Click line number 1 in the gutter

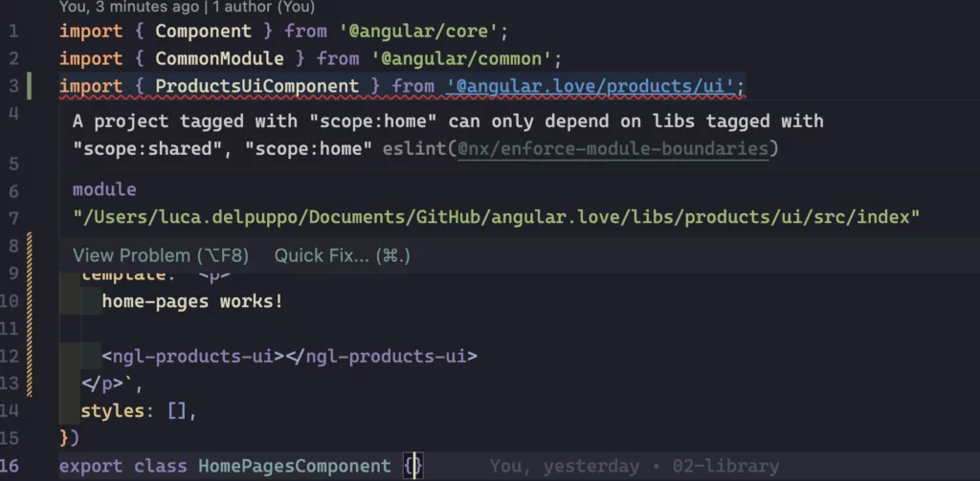coord(13,32)
